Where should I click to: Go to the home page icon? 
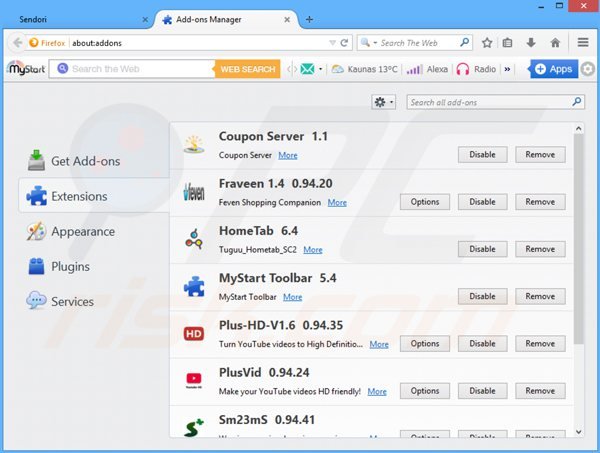[555, 43]
